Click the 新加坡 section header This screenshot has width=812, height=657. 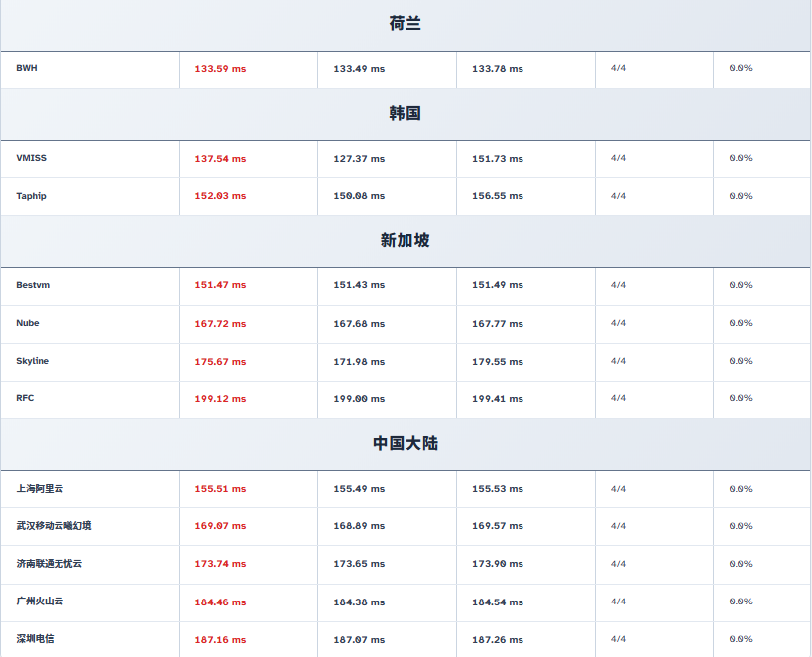coord(405,241)
